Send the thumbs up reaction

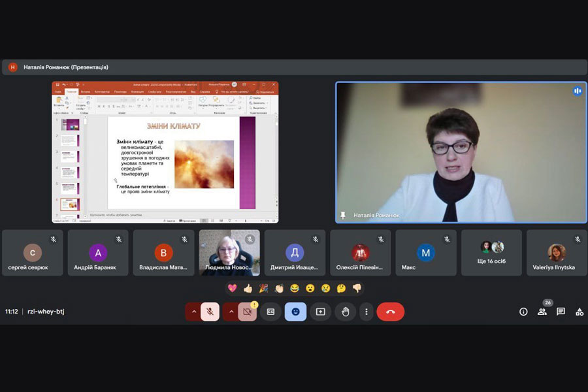248,288
